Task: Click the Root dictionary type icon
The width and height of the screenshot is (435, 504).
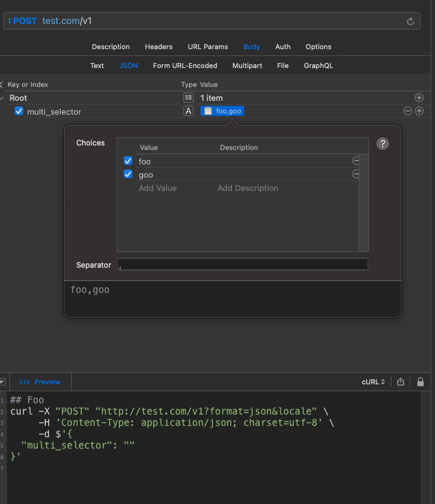Action: [188, 98]
